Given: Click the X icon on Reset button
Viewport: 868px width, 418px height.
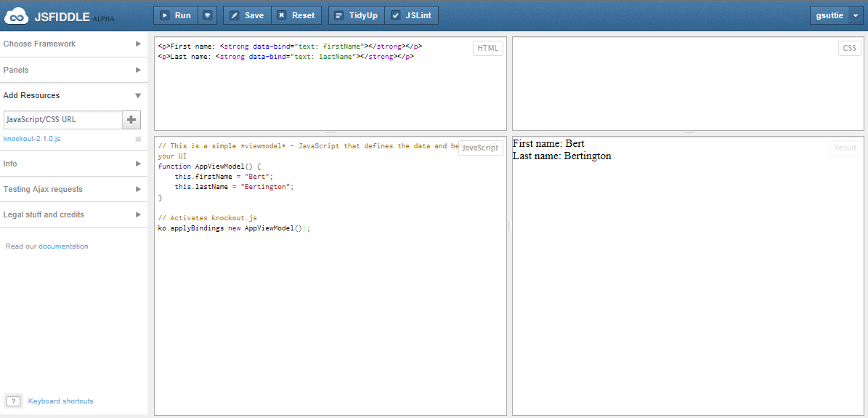Looking at the screenshot, I should pyautogui.click(x=282, y=15).
